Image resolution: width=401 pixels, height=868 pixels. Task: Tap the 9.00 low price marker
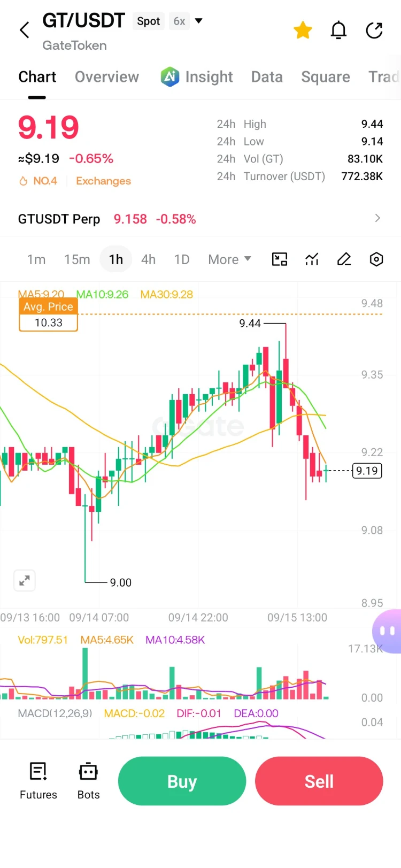[121, 582]
